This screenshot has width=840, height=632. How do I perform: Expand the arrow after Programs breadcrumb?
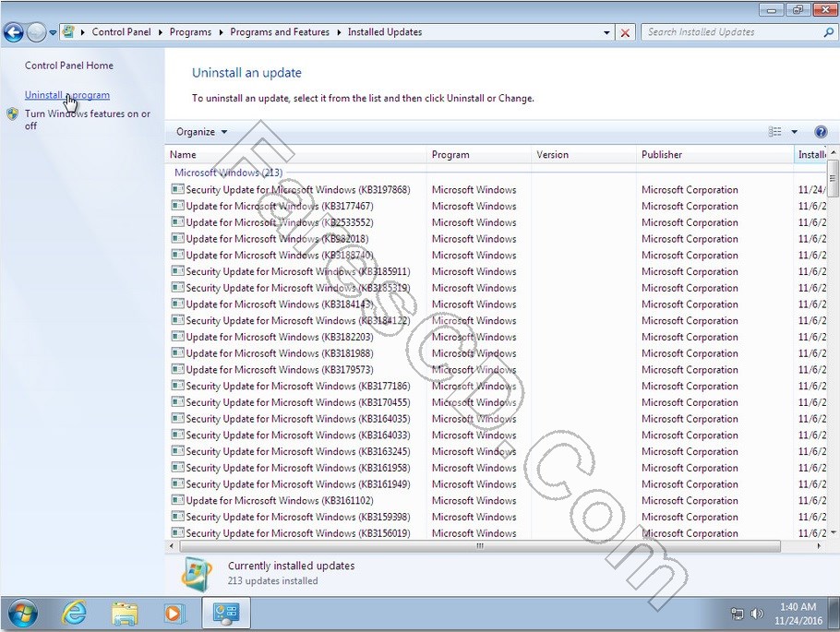[221, 32]
